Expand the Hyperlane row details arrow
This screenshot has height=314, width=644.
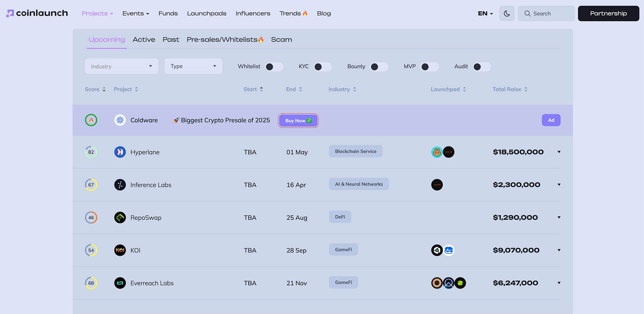tap(559, 152)
